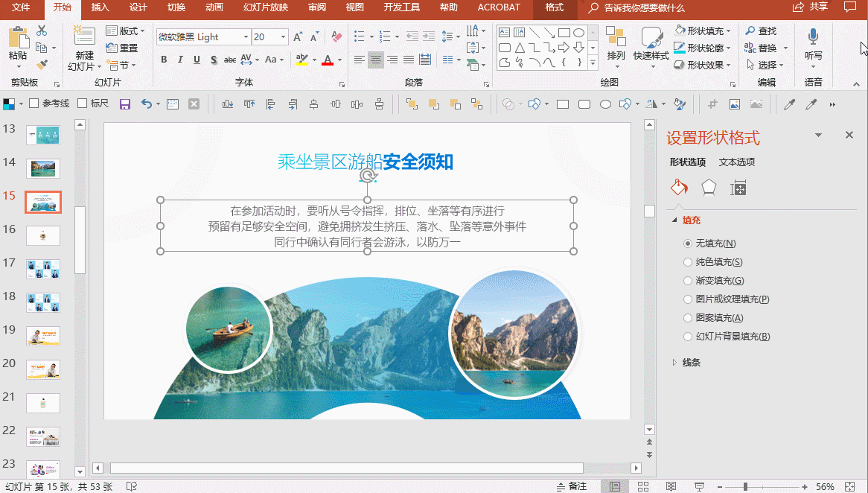Viewport: 868px width, 493px height.
Task: Select 图片或纹理填充 option
Action: (727, 299)
